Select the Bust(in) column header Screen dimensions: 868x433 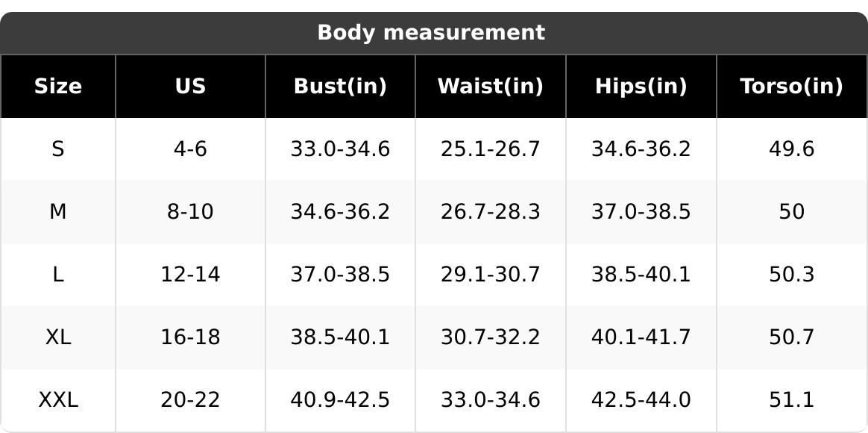(340, 87)
